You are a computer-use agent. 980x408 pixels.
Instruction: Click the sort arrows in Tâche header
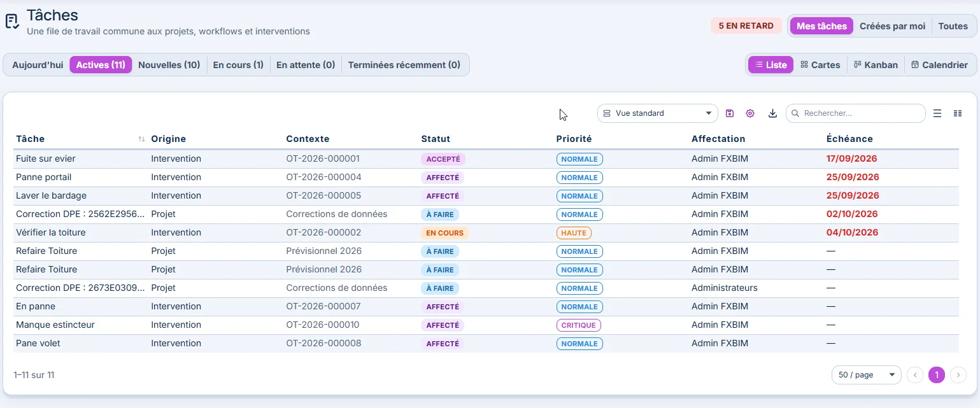point(141,139)
